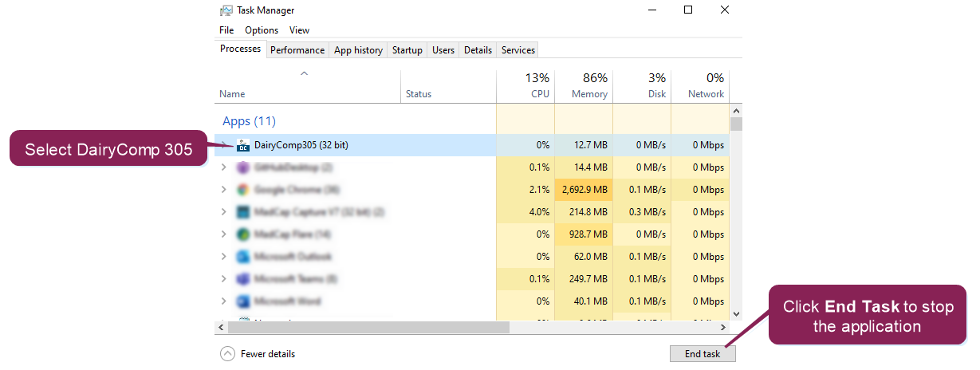Click the Microsoft Teams row icon
The height and width of the screenshot is (370, 980).
[243, 279]
